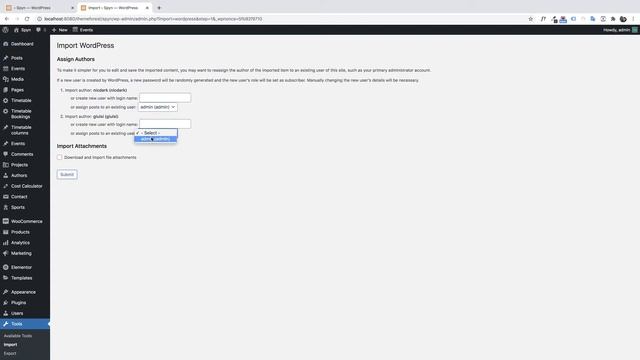Viewport: 640px width, 360px height.
Task: Open Events in the admin bar
Action: (x=83, y=30)
